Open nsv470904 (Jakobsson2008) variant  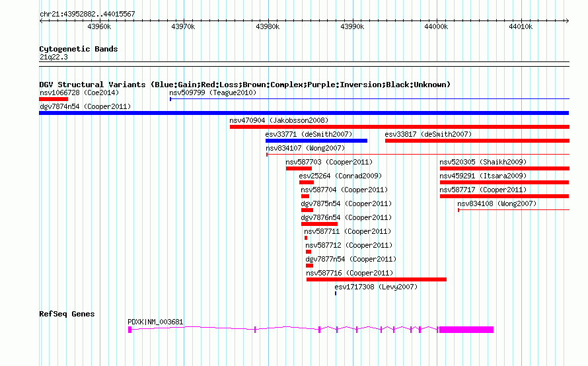[279, 120]
